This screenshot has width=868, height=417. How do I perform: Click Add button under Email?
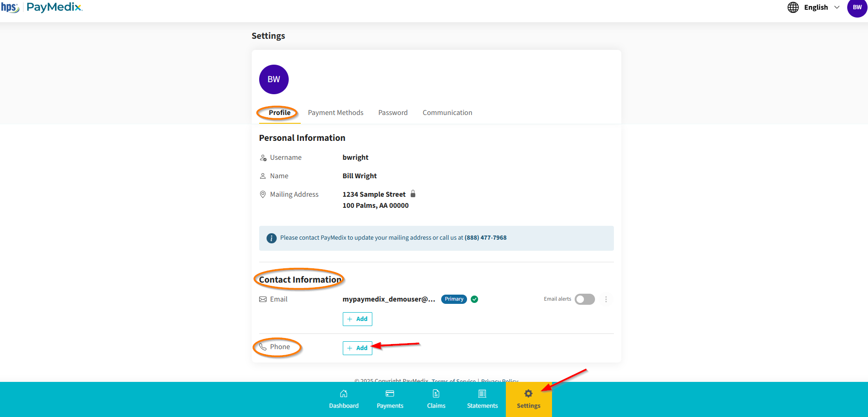(x=357, y=319)
